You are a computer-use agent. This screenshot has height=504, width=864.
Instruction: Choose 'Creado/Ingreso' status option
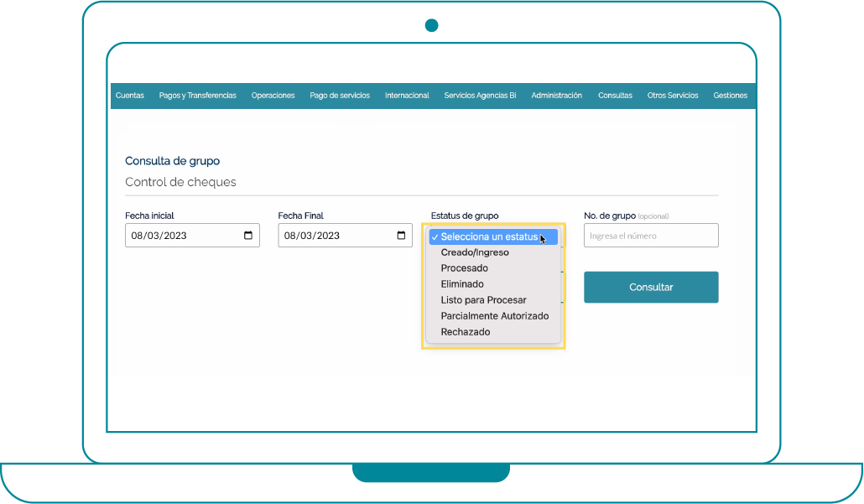click(x=475, y=252)
